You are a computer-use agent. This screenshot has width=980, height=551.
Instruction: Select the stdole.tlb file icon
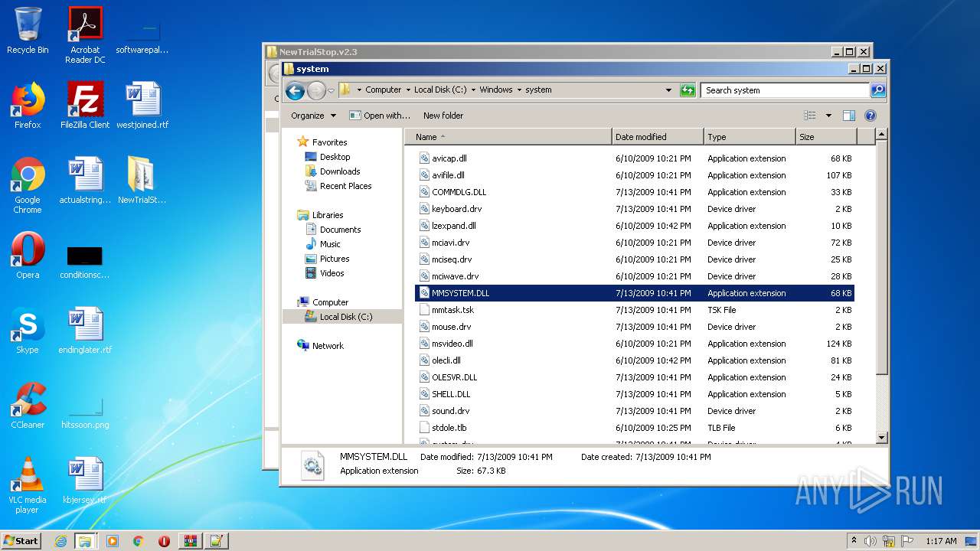tap(425, 428)
